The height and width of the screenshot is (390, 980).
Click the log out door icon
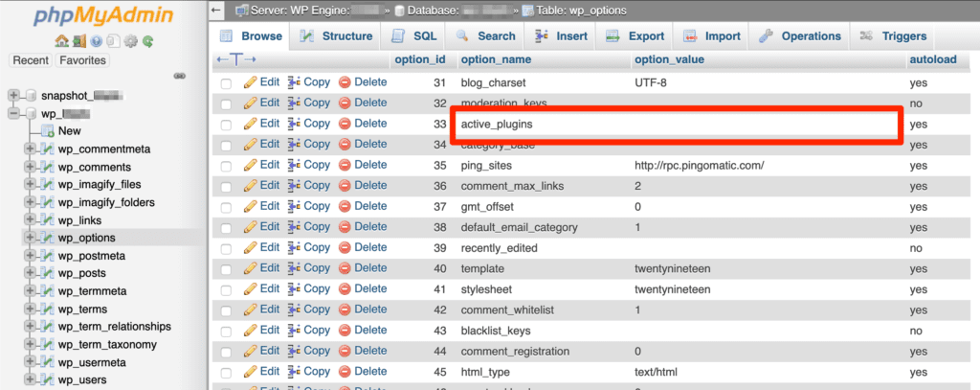click(x=78, y=41)
